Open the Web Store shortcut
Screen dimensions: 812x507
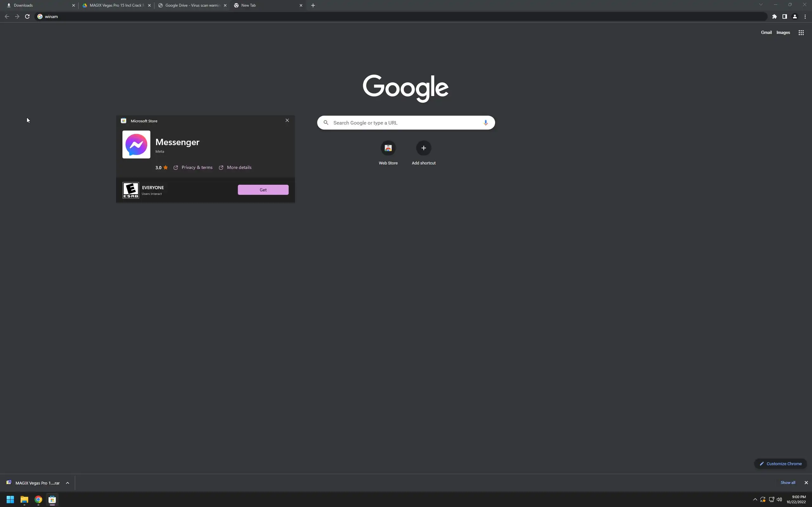click(x=388, y=148)
